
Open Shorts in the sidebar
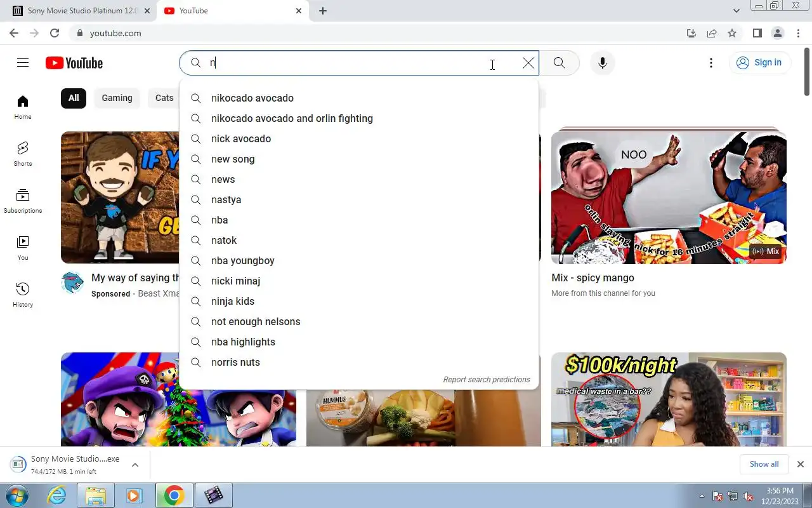pos(23,154)
